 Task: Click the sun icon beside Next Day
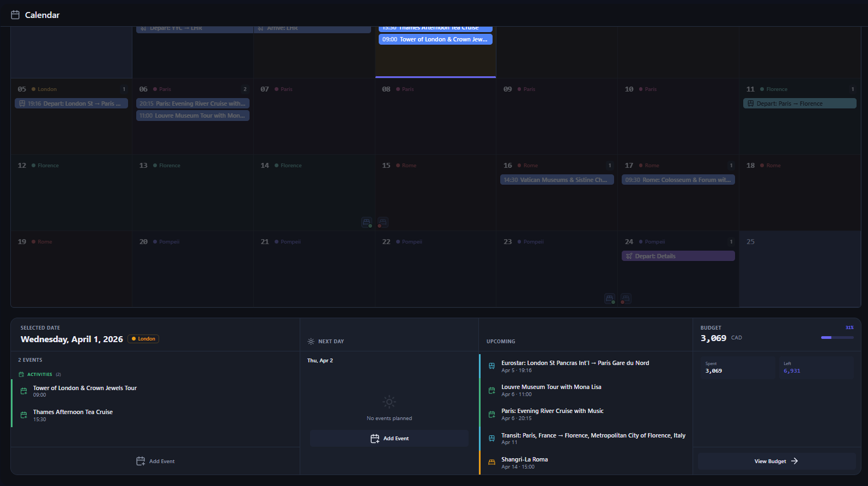pos(311,342)
